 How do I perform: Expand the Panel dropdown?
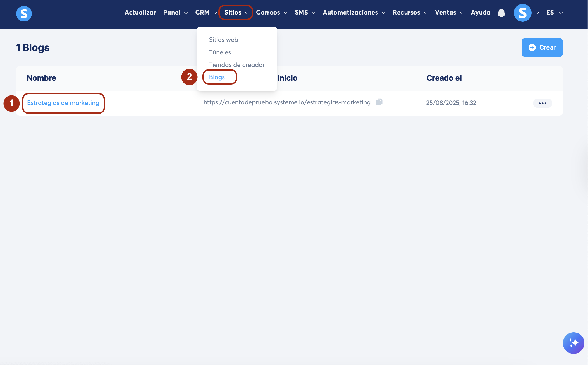[x=175, y=13]
